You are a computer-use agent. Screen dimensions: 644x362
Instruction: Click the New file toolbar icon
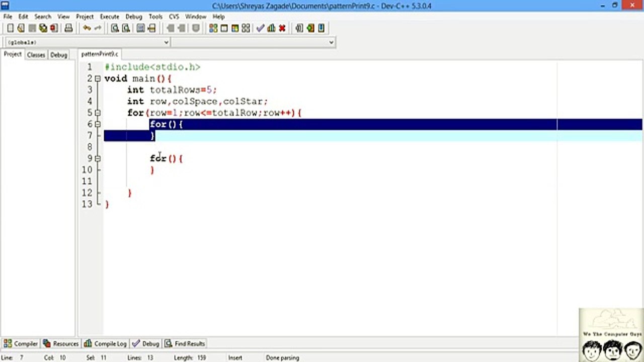click(10, 28)
